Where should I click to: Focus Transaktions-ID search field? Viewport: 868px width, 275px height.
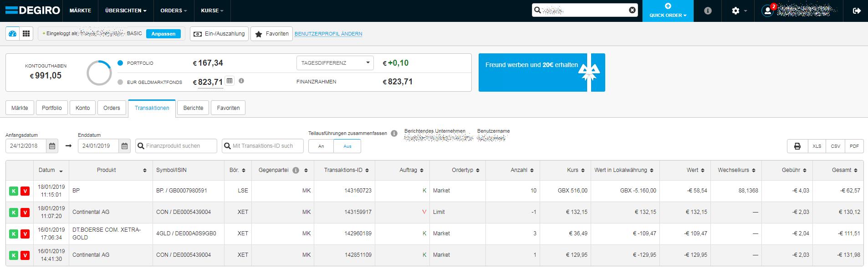(263, 146)
